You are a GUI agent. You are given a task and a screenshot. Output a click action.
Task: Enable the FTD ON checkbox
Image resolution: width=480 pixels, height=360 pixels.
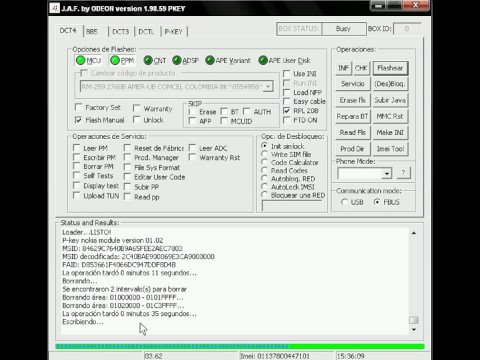(x=287, y=120)
